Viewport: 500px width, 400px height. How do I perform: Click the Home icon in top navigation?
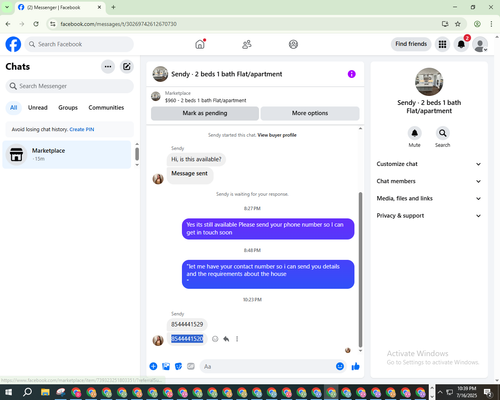(200, 44)
